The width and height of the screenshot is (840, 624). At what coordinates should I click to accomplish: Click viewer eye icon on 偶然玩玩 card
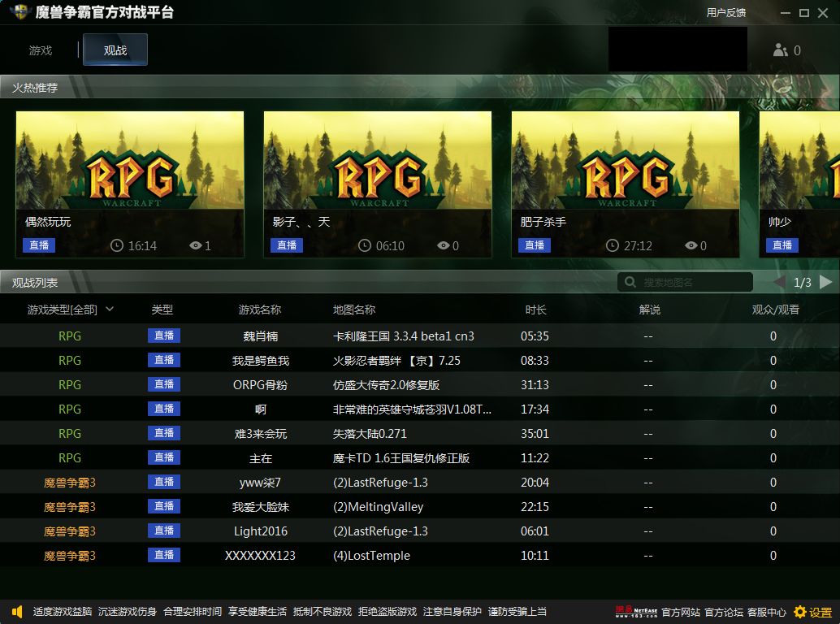coord(196,245)
